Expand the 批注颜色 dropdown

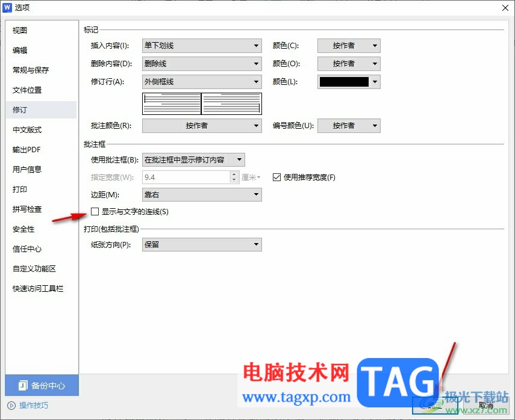pos(202,126)
